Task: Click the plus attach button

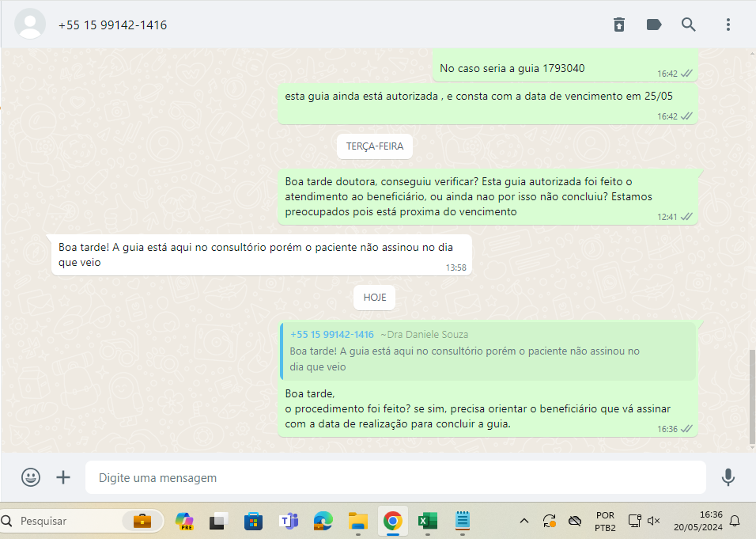Action: [63, 477]
